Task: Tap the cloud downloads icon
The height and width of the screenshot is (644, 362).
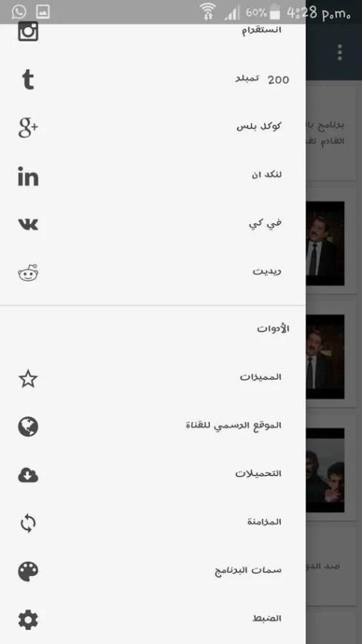Action: pyautogui.click(x=28, y=475)
